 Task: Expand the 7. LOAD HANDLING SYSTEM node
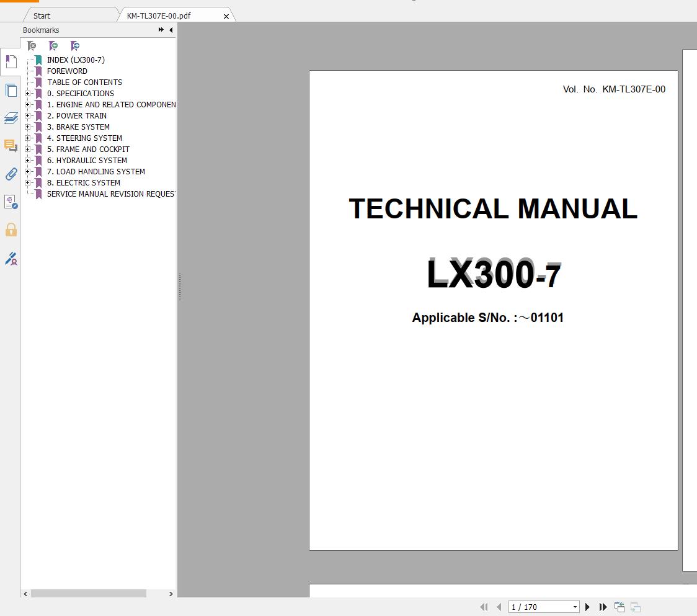click(27, 171)
